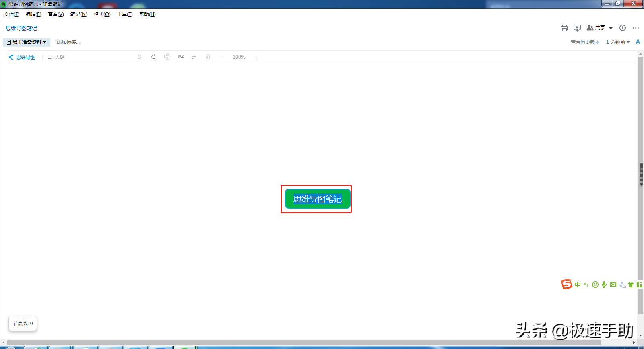Open the 格式(O) menu
The height and width of the screenshot is (349, 644).
click(102, 14)
